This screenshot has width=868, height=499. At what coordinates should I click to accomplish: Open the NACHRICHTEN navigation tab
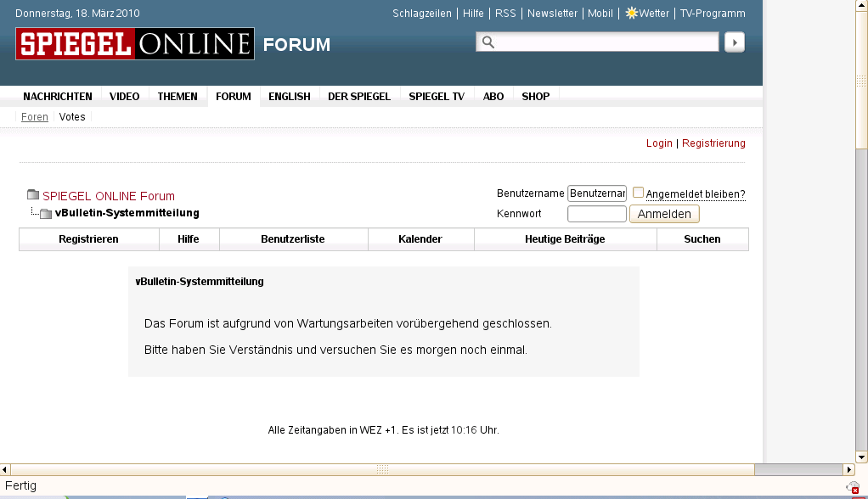(58, 97)
